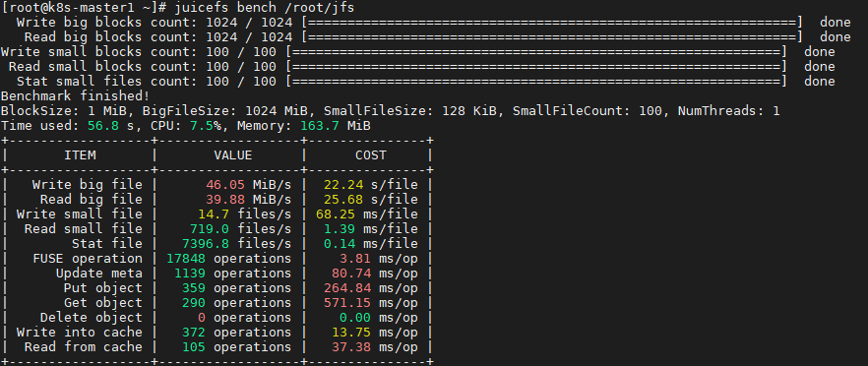The image size is (868, 366).
Task: Click the value '359' operations
Action: (194, 288)
